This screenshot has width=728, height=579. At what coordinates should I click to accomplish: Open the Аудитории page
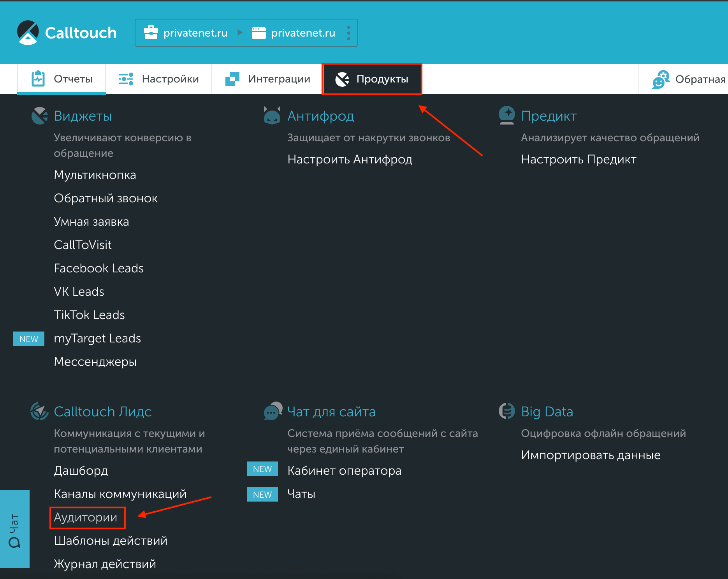[x=86, y=518]
